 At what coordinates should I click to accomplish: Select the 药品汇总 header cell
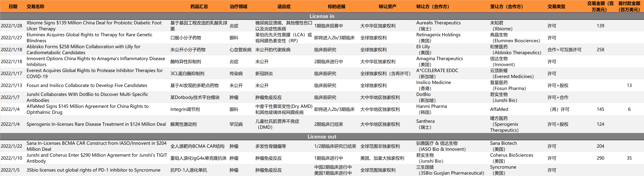pos(199,7)
